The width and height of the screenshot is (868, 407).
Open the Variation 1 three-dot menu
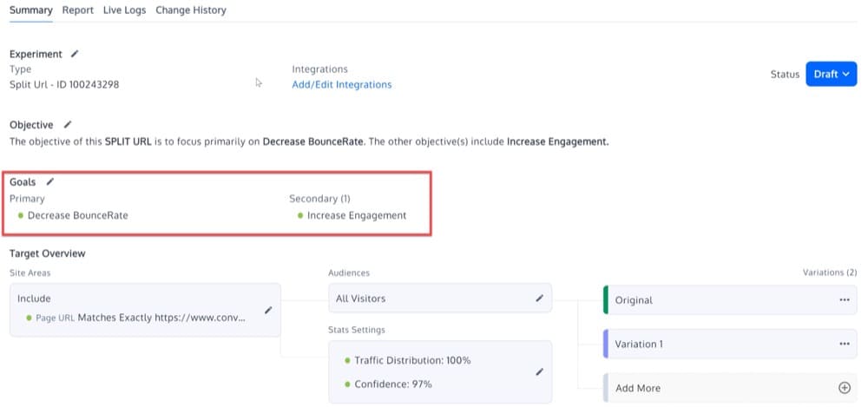pyautogui.click(x=845, y=344)
